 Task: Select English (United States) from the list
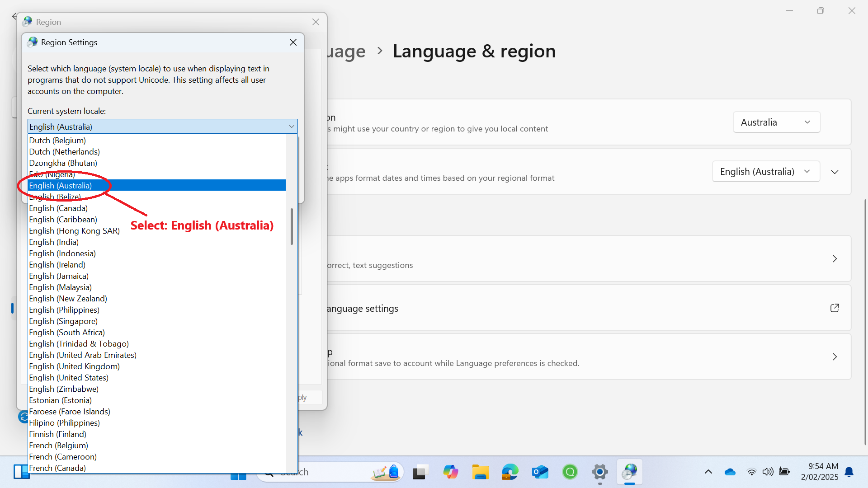(x=69, y=378)
